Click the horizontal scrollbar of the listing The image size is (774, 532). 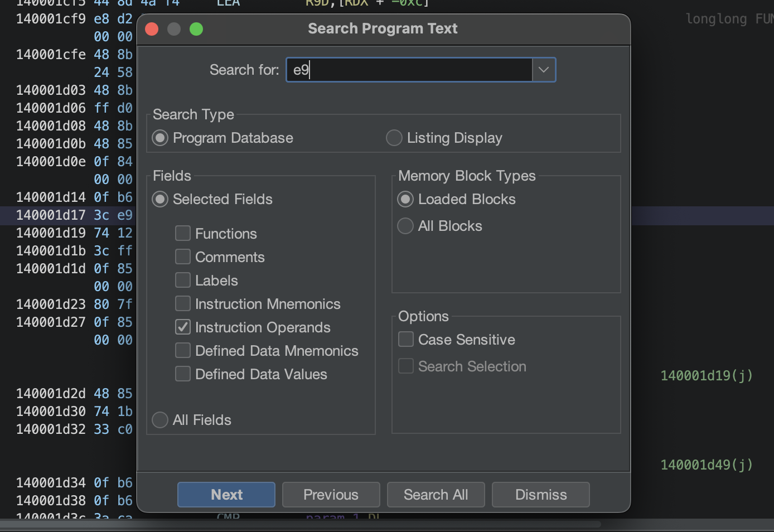point(301,524)
